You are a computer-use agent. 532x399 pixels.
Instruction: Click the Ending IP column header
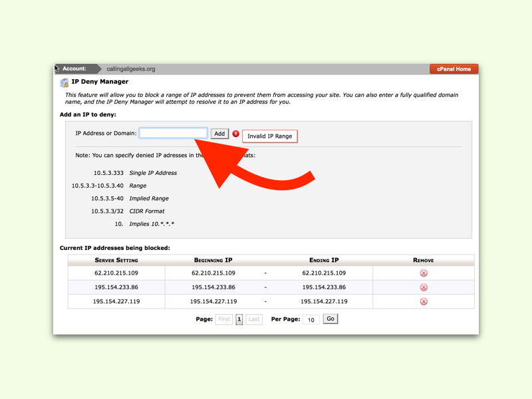point(324,260)
